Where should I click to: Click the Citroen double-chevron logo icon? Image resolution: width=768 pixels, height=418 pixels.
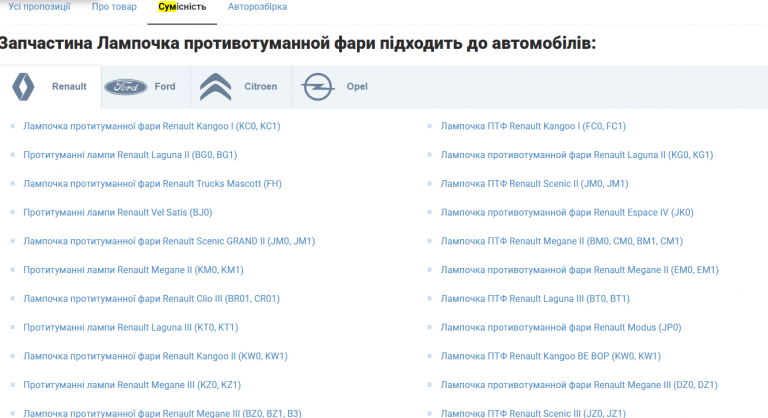tap(216, 87)
